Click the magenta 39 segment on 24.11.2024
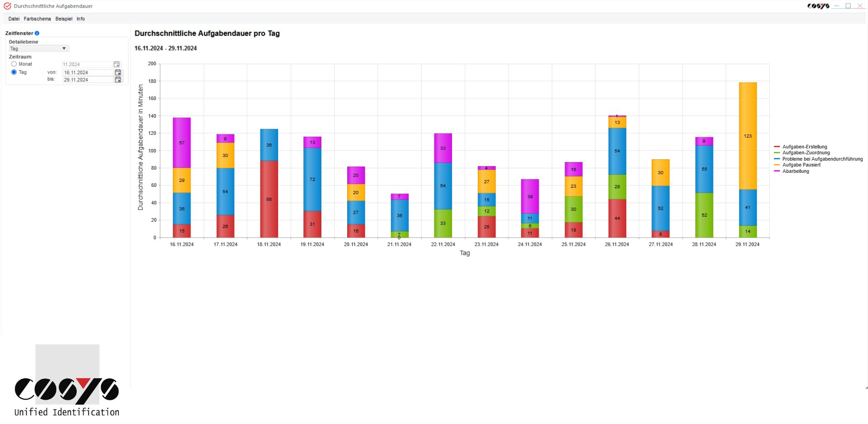Image resolution: width=868 pixels, height=424 pixels. click(530, 196)
